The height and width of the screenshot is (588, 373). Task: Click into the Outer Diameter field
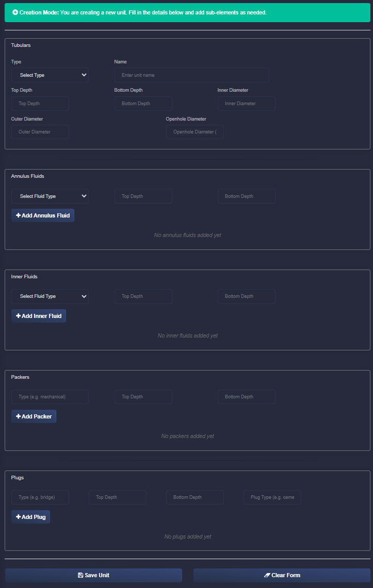(x=40, y=132)
